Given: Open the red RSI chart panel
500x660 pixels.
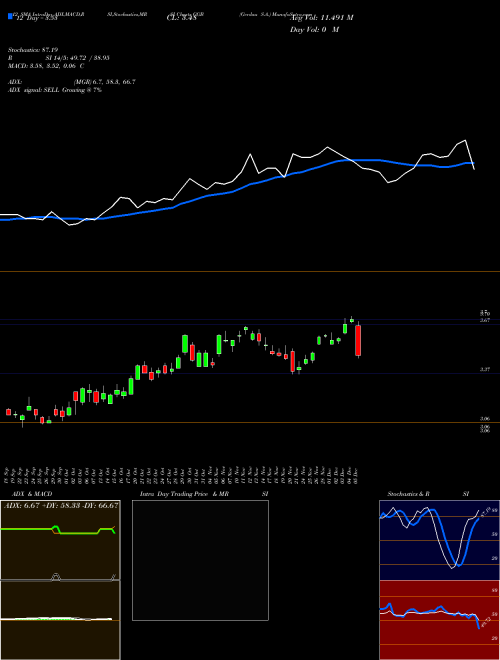Looking at the screenshot, I should click(x=439, y=620).
